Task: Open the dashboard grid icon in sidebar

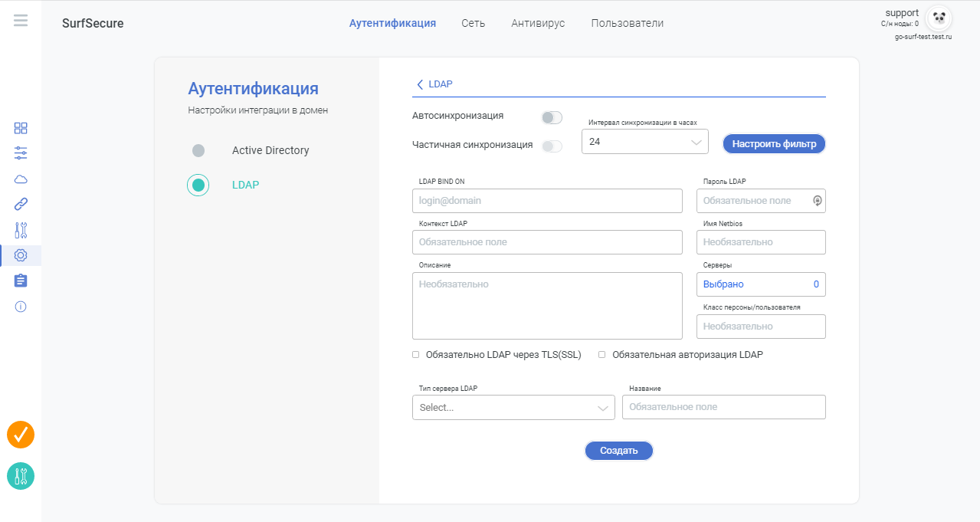Action: click(x=21, y=128)
